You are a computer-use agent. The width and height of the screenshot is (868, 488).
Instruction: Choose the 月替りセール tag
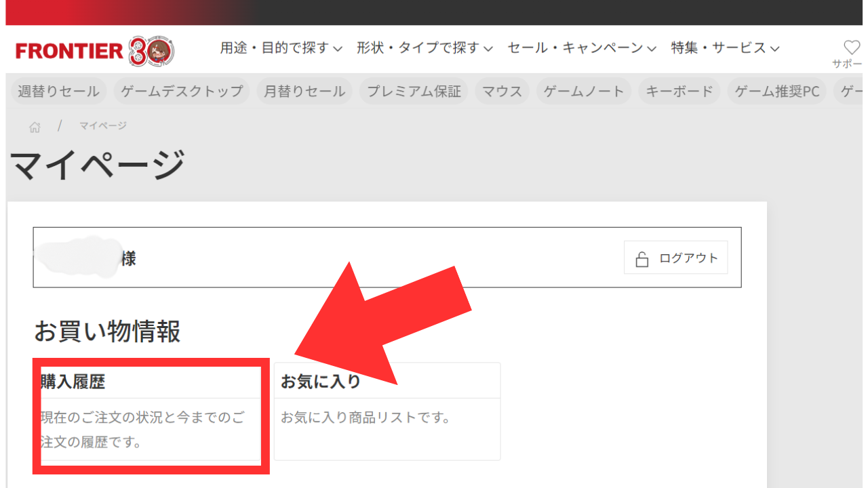(x=304, y=91)
